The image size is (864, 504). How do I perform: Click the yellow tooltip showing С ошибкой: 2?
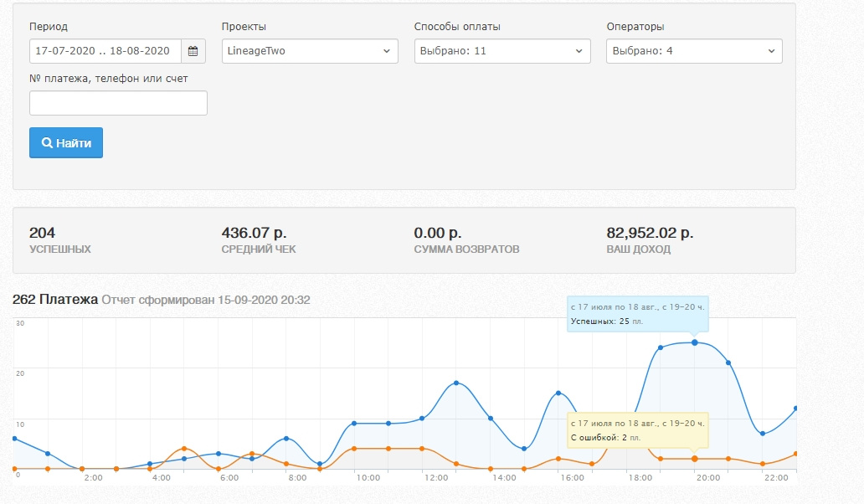(x=637, y=430)
